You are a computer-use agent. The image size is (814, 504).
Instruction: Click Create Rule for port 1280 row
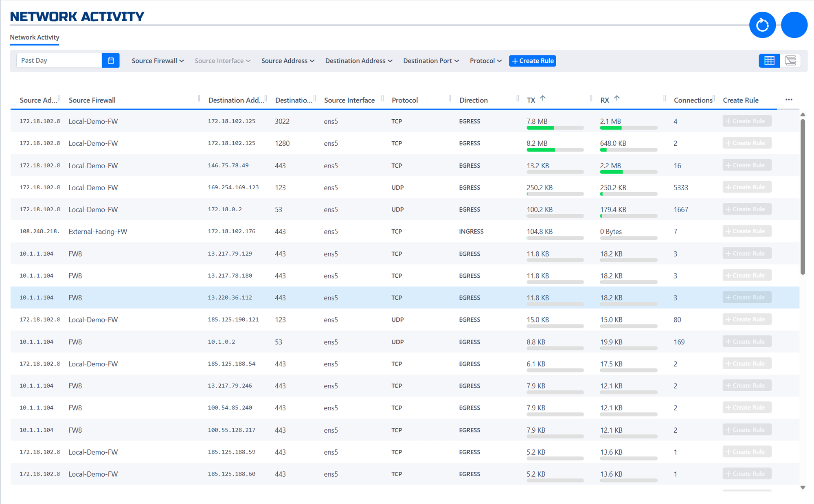[747, 143]
